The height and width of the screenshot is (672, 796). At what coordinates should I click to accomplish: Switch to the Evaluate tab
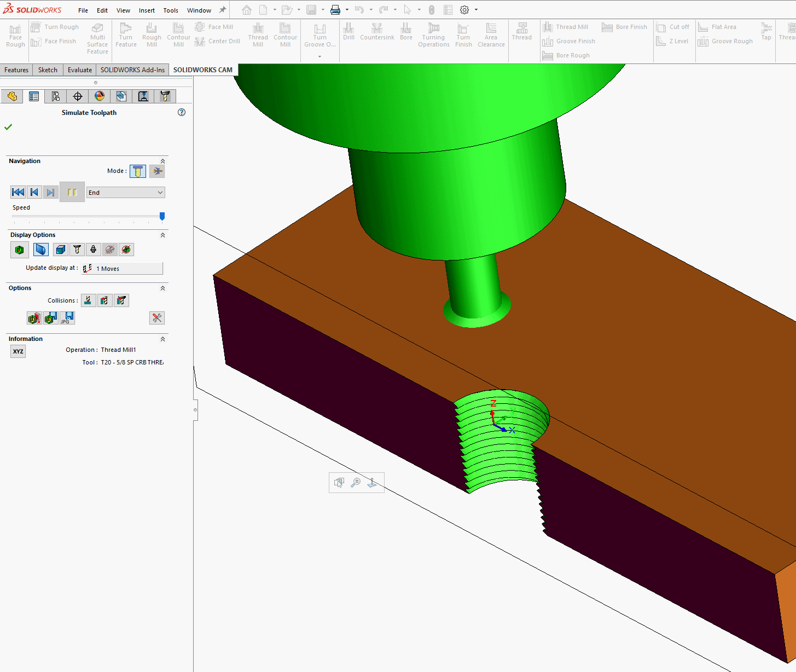click(80, 70)
